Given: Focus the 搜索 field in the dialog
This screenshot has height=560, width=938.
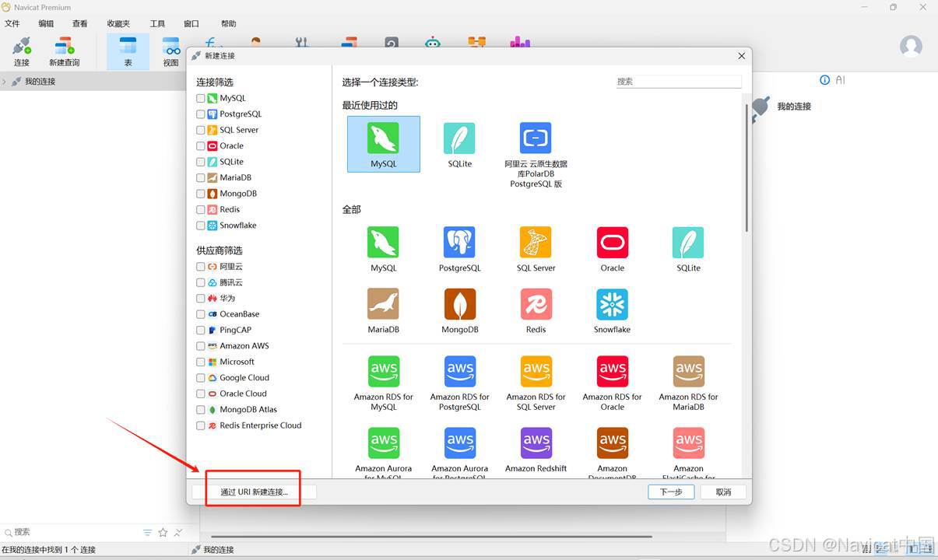Looking at the screenshot, I should (679, 81).
